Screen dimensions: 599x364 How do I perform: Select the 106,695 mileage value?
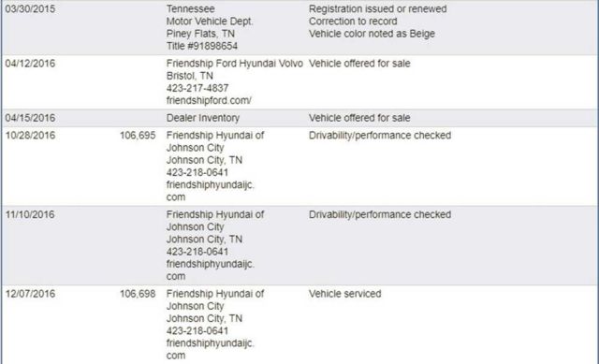coord(138,135)
